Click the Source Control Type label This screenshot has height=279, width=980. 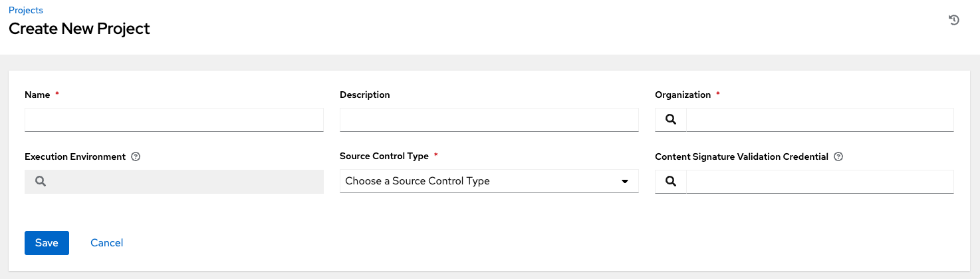(x=384, y=156)
